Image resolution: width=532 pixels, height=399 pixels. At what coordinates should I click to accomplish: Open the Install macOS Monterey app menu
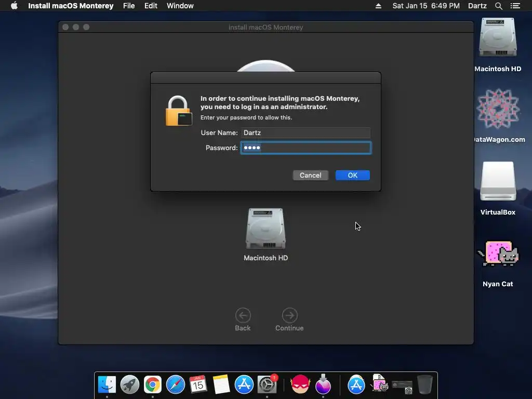pyautogui.click(x=71, y=6)
